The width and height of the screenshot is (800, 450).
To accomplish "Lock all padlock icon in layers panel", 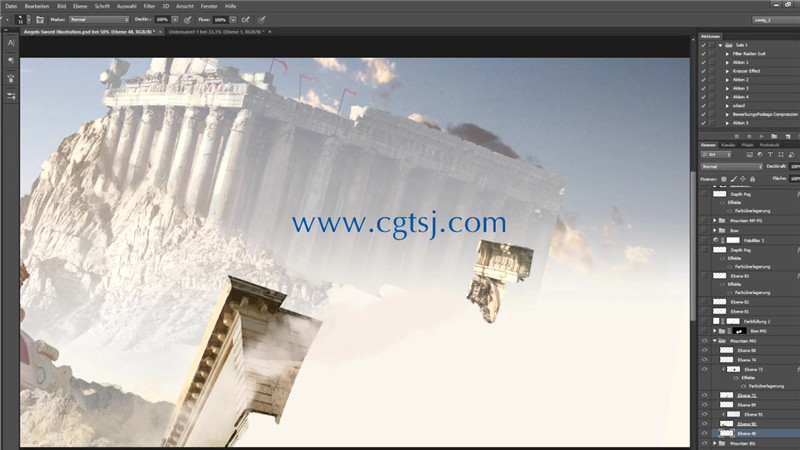I will pos(753,179).
